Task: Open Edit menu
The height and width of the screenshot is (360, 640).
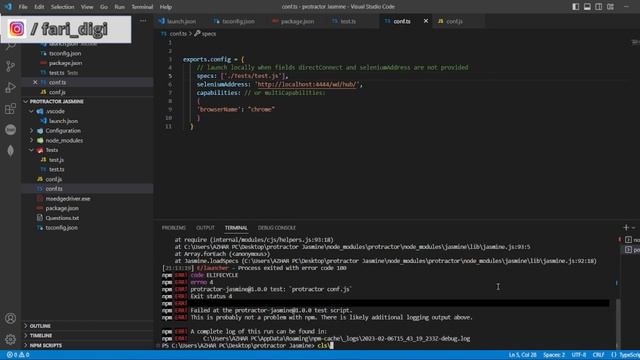Action: (39, 7)
